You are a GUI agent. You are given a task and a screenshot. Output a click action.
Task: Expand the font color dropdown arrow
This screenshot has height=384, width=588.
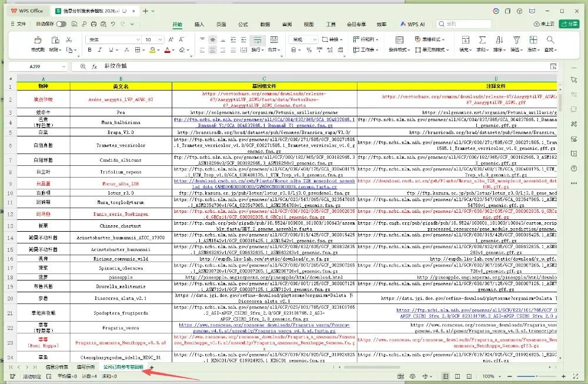173,50
